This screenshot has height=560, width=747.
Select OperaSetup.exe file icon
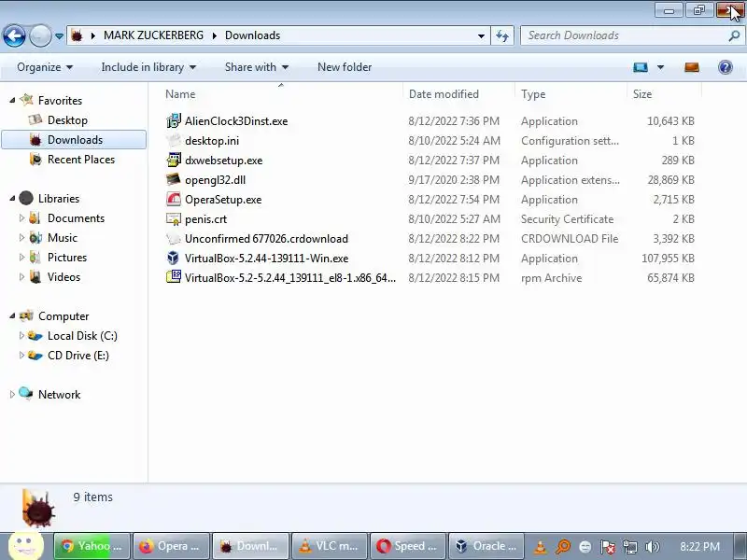pyautogui.click(x=174, y=199)
